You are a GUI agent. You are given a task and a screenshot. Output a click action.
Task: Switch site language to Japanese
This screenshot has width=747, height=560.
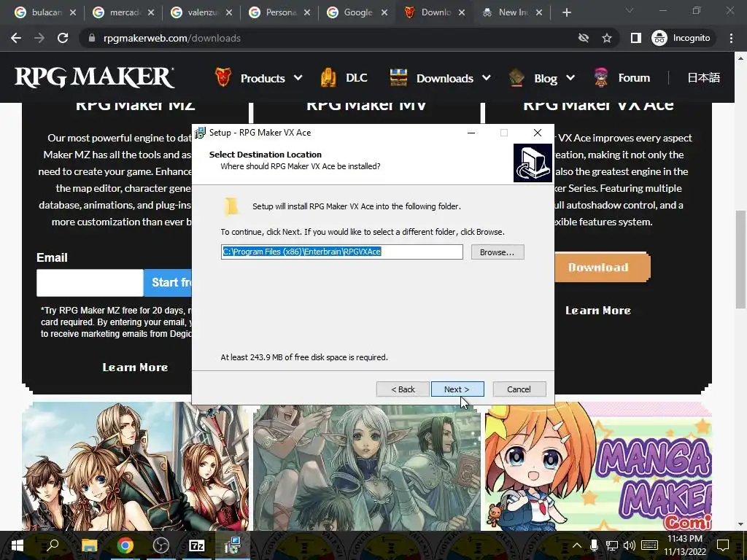[704, 77]
